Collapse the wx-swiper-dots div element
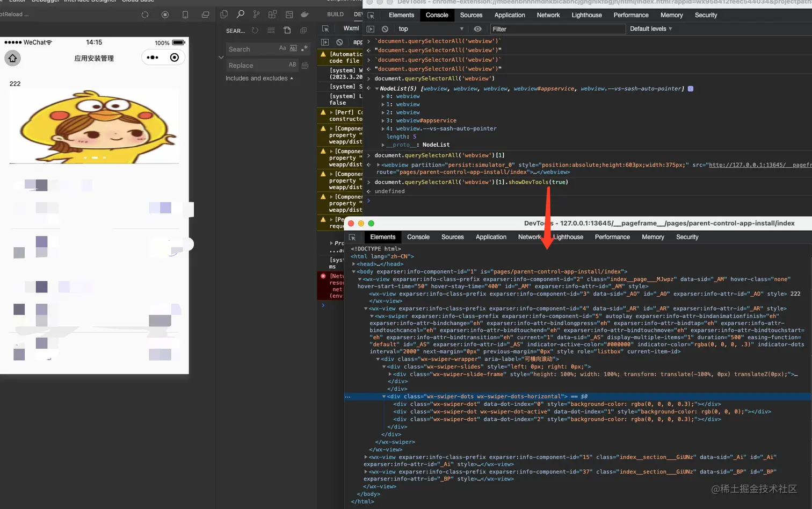812x509 pixels. pyautogui.click(x=384, y=397)
